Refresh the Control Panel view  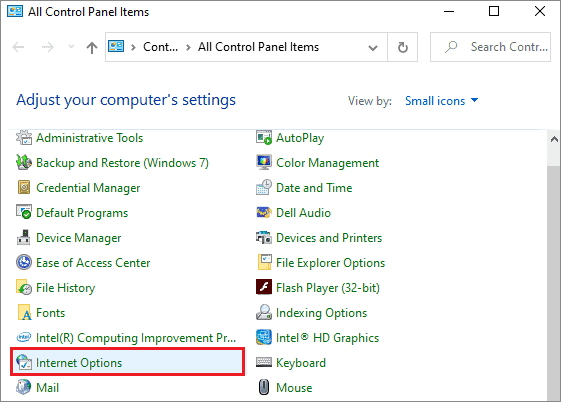coord(403,47)
